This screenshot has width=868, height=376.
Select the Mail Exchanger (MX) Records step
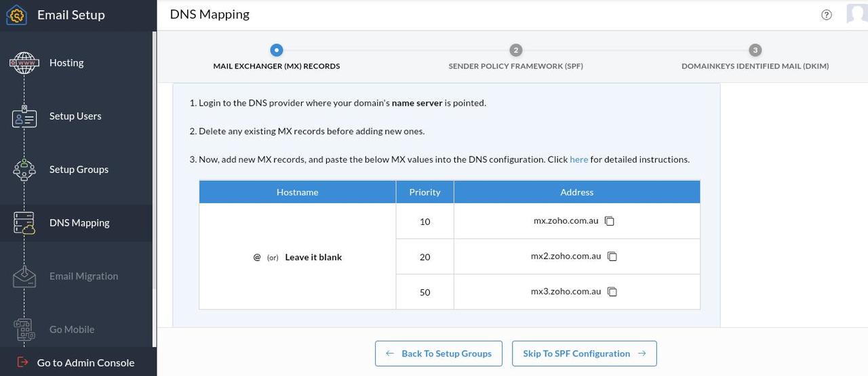tap(276, 58)
